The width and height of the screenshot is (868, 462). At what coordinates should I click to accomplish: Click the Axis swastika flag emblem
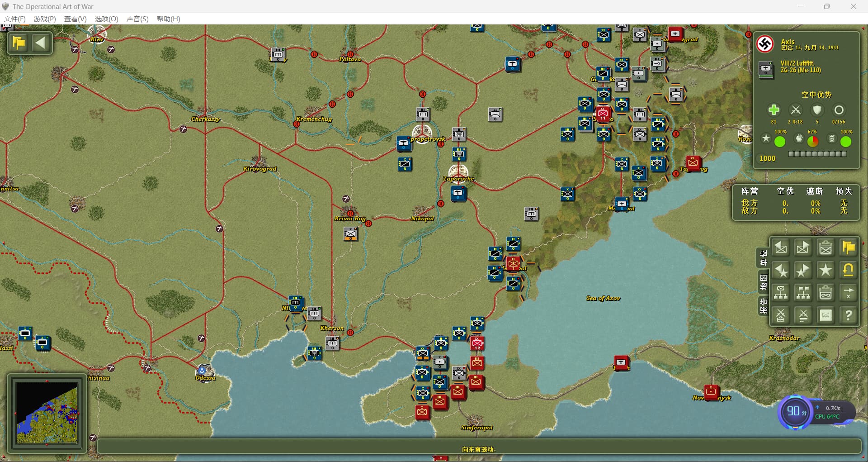pyautogui.click(x=765, y=44)
